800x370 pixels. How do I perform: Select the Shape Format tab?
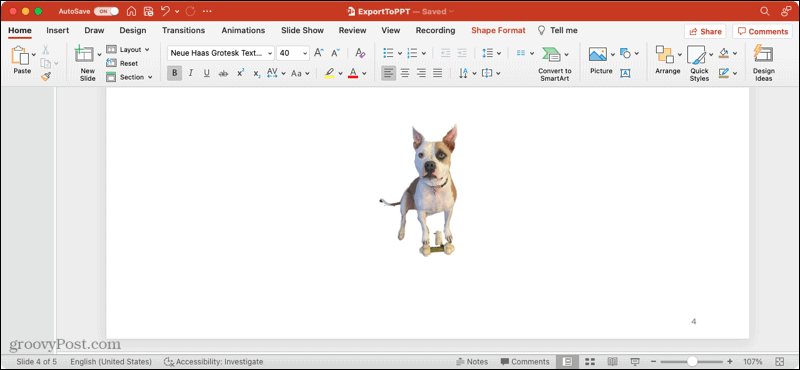(x=498, y=31)
